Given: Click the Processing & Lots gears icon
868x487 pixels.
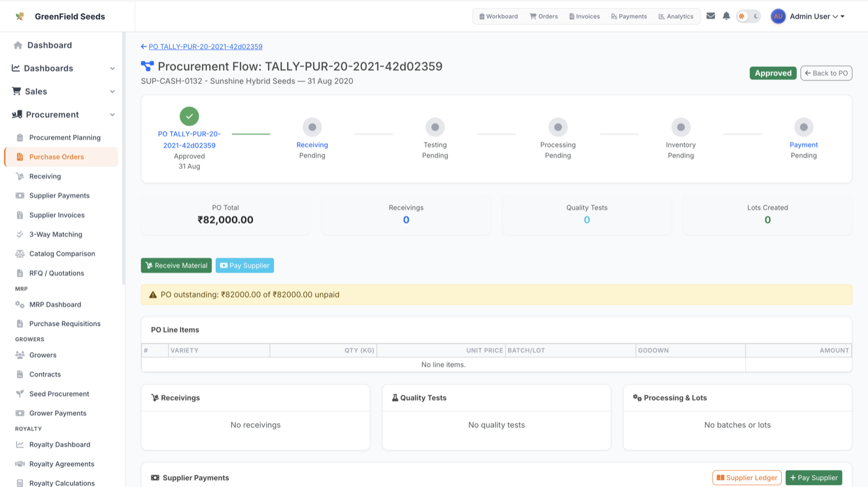Looking at the screenshot, I should pos(637,398).
